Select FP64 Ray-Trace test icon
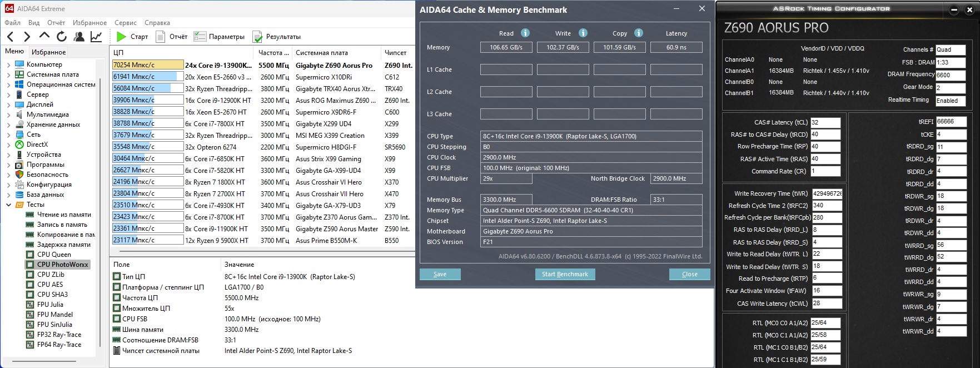 point(30,345)
